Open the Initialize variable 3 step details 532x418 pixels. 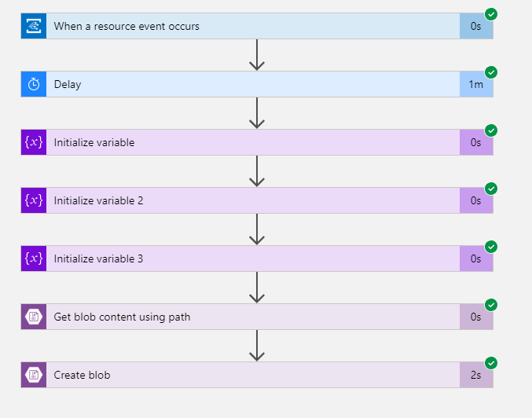pos(257,258)
